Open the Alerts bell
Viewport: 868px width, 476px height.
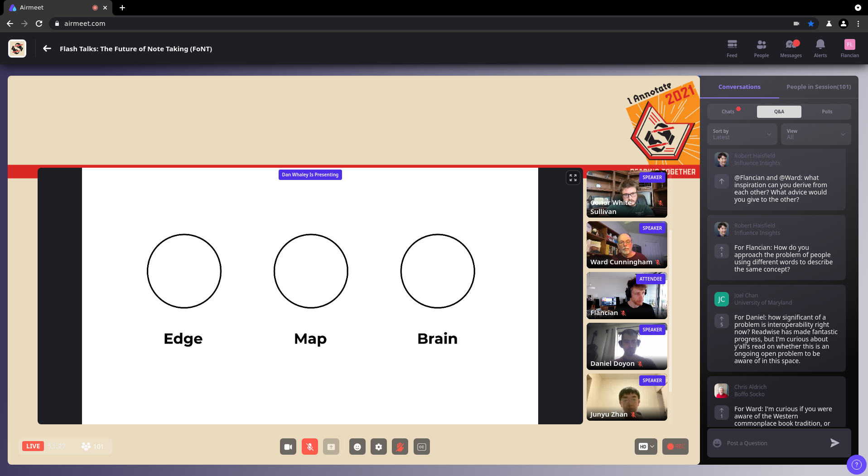pyautogui.click(x=820, y=49)
